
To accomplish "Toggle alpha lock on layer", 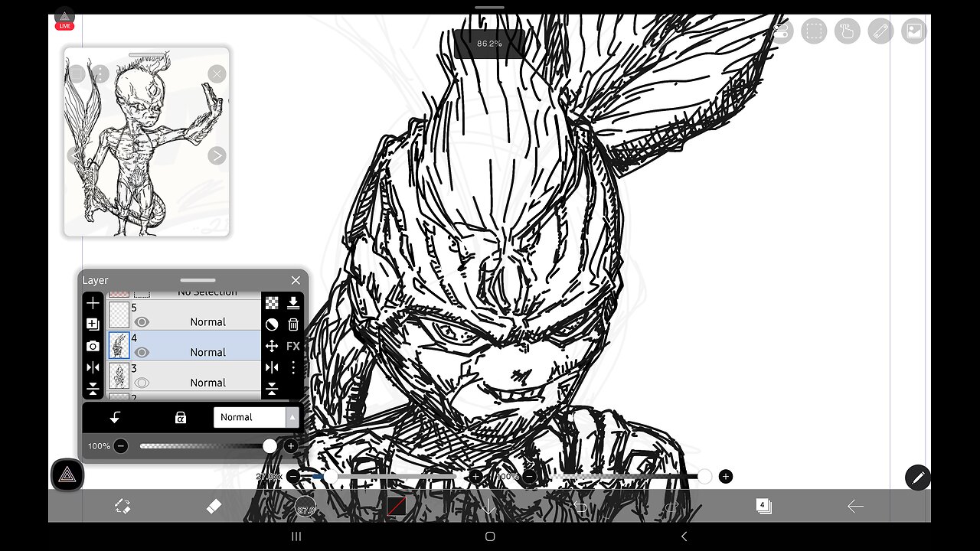I will [x=180, y=417].
